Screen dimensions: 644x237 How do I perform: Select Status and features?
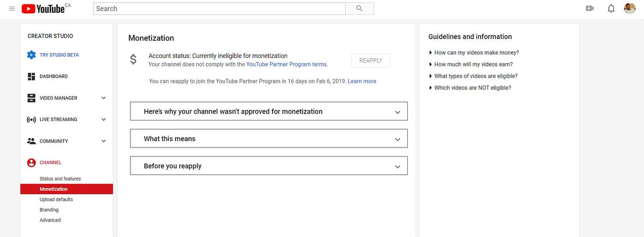click(60, 179)
